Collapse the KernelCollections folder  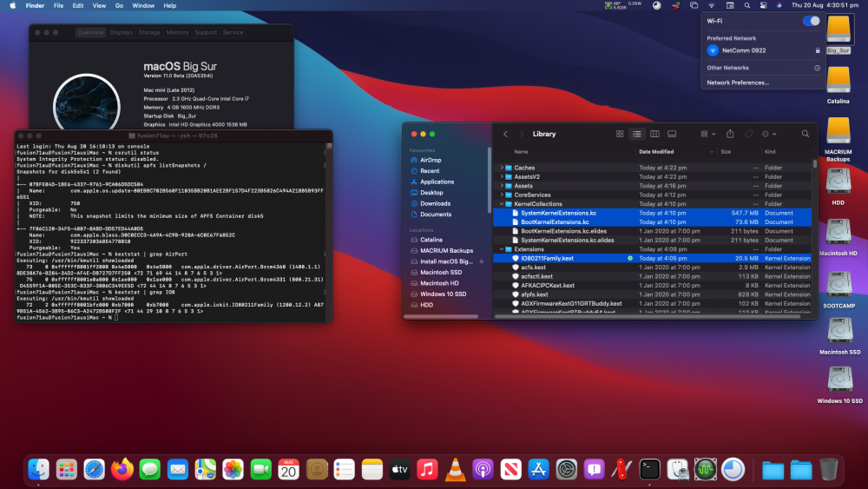502,204
